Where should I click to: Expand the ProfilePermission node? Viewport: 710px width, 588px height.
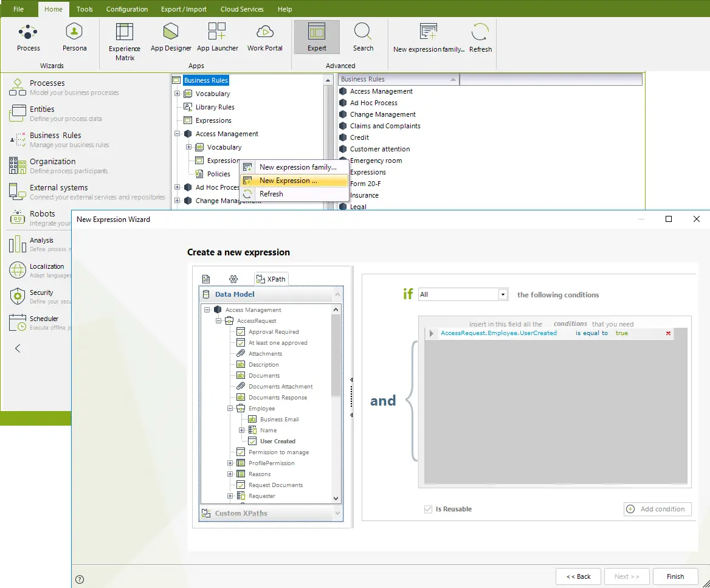230,463
